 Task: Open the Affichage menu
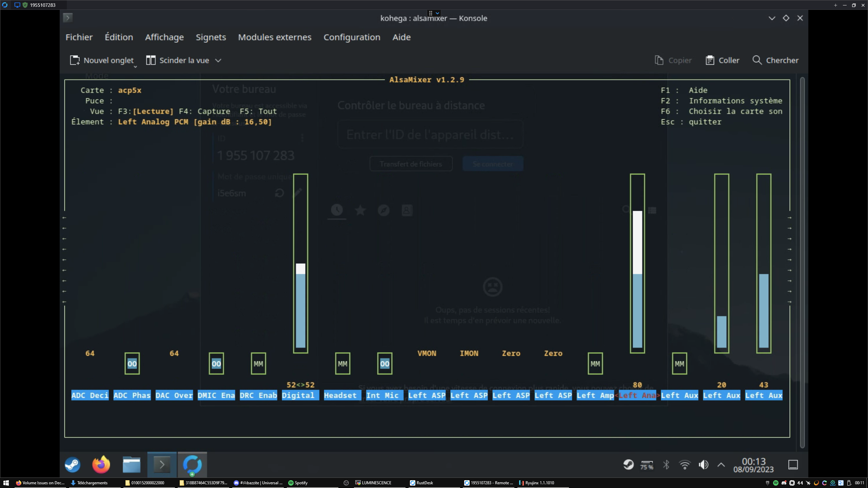click(164, 37)
